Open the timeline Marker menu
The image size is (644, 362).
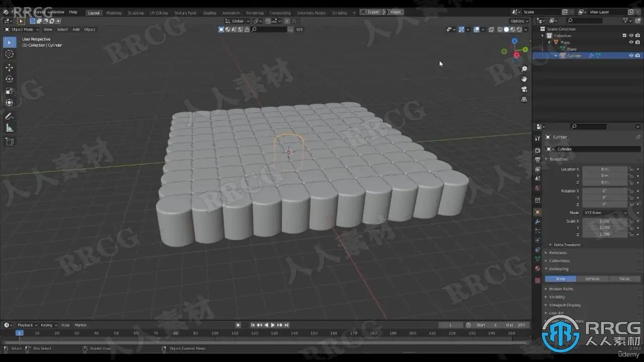tap(80, 325)
